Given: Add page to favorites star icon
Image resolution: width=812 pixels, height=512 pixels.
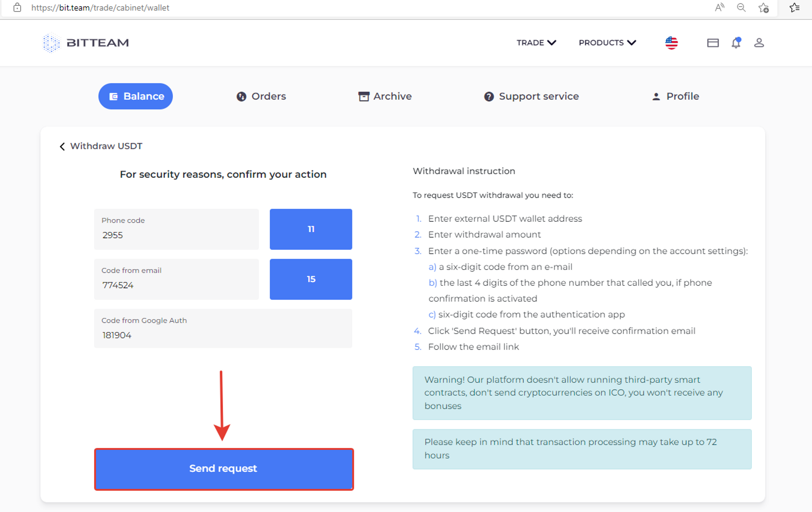Looking at the screenshot, I should tap(764, 8).
